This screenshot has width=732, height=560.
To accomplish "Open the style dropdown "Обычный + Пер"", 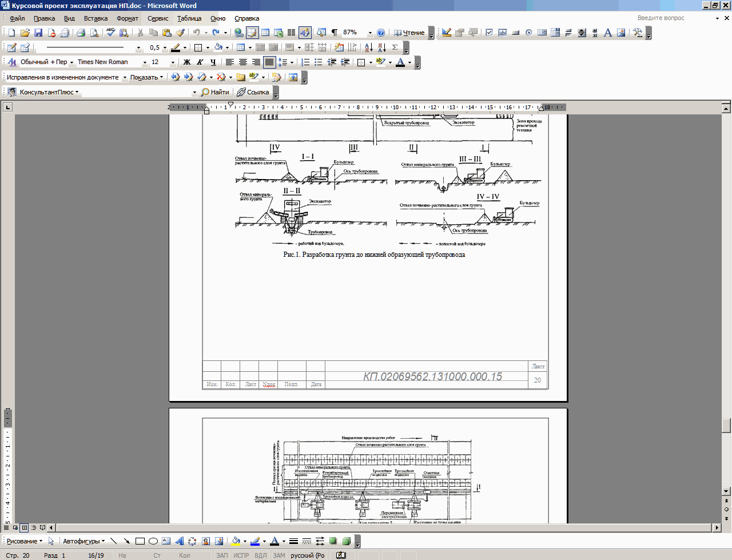I will 72,62.
